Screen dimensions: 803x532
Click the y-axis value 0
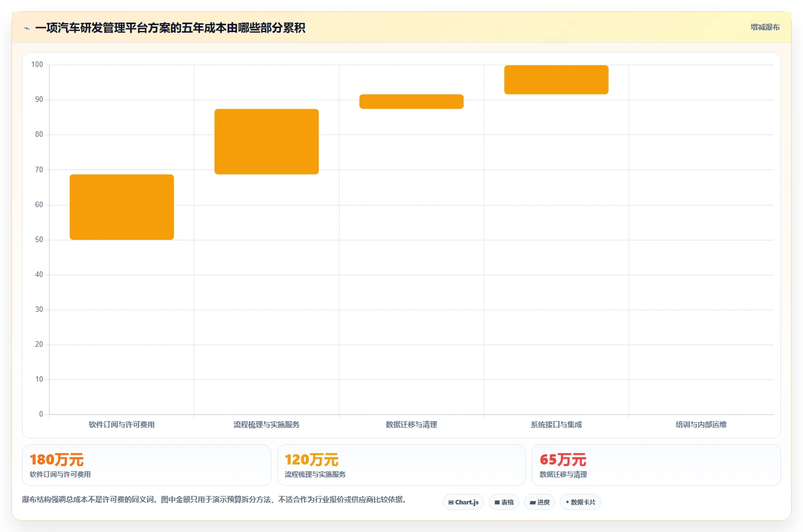(x=41, y=414)
